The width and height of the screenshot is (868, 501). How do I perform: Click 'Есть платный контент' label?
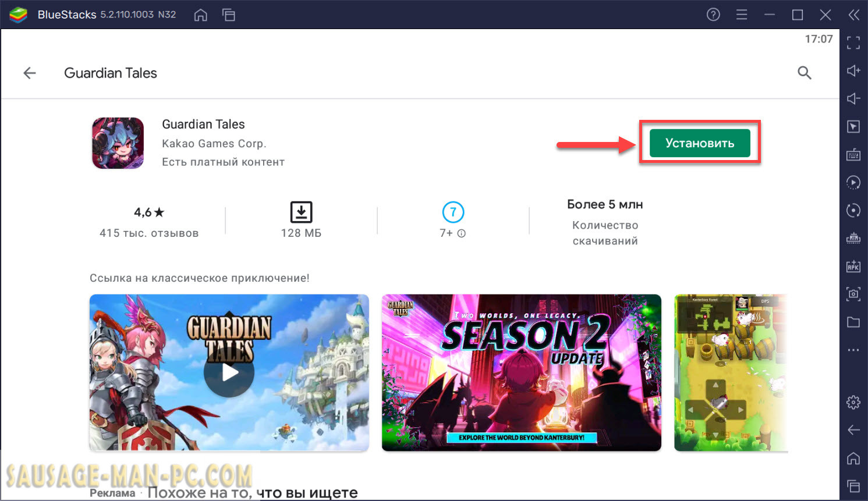coord(224,162)
